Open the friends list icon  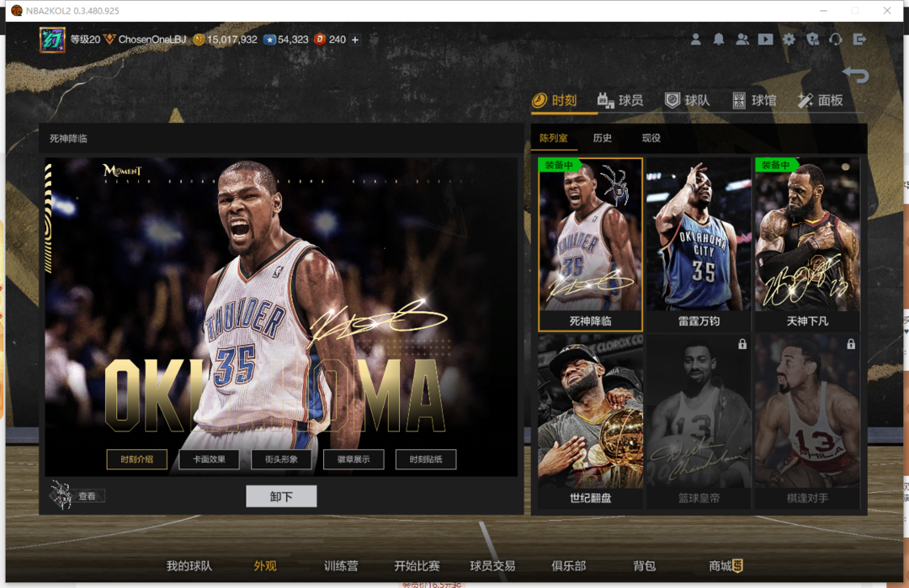[x=742, y=40]
